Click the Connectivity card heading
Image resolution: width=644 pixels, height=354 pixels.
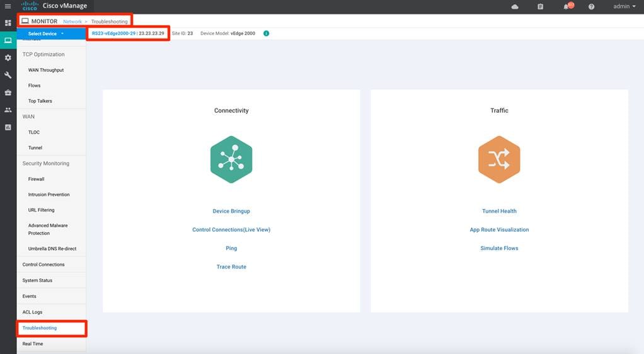tap(231, 110)
